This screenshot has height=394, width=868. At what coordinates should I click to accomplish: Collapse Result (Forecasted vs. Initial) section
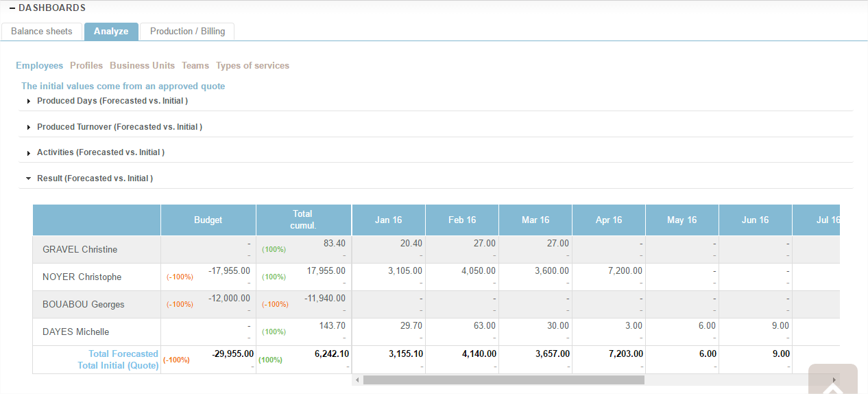coord(95,178)
